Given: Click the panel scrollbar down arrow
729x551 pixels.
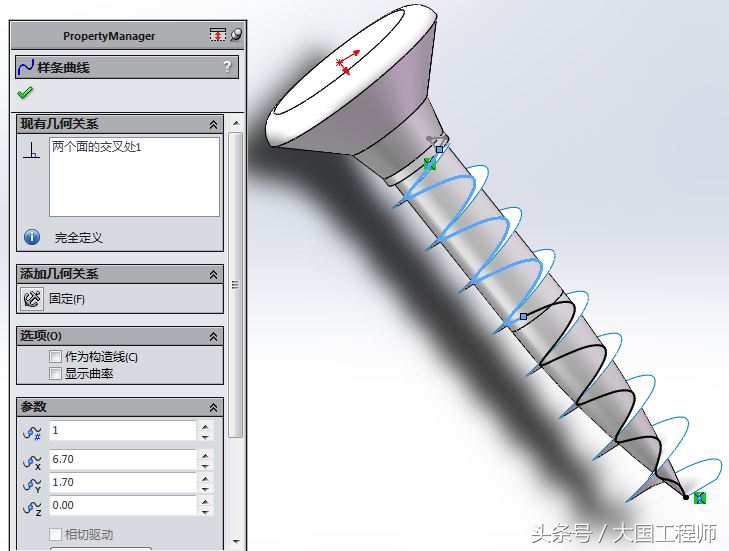Looking at the screenshot, I should tap(236, 541).
